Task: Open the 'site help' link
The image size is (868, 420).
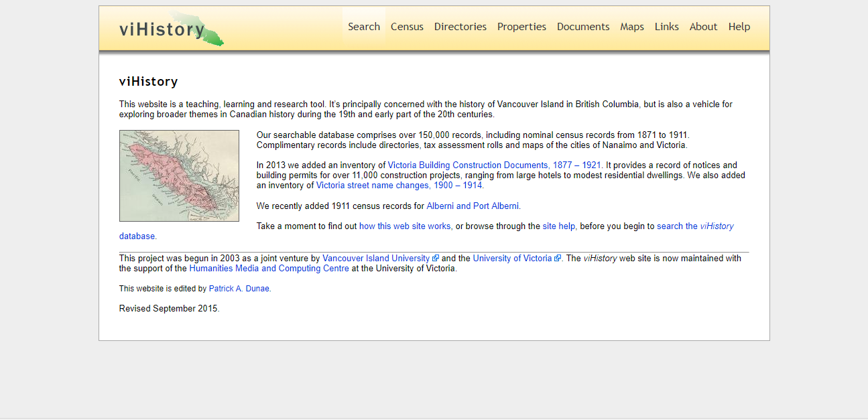Action: [558, 226]
